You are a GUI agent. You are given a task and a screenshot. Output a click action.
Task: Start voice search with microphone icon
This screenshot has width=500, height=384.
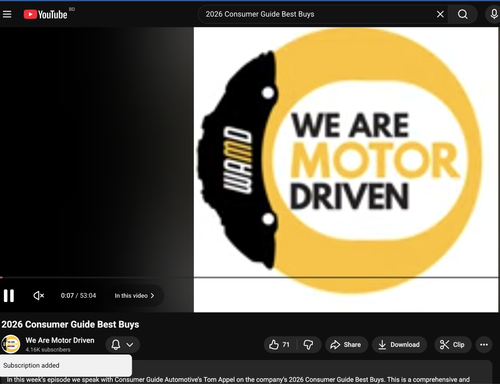pyautogui.click(x=494, y=14)
